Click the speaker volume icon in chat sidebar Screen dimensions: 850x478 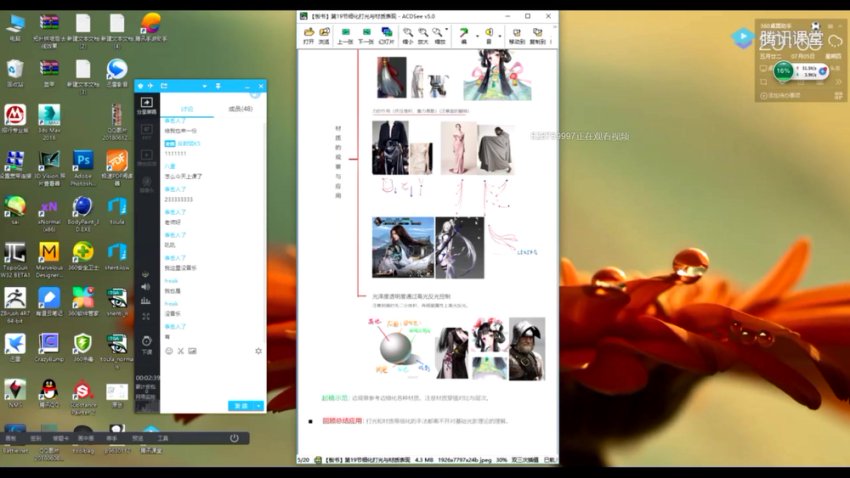click(145, 287)
